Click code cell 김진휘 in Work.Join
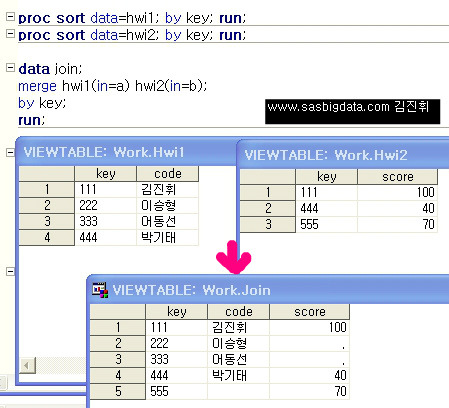This screenshot has height=408, width=449. 238,327
